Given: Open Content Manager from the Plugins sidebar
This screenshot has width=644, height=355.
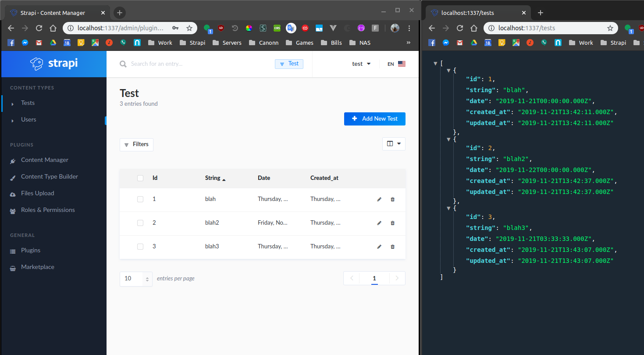Looking at the screenshot, I should click(x=45, y=160).
